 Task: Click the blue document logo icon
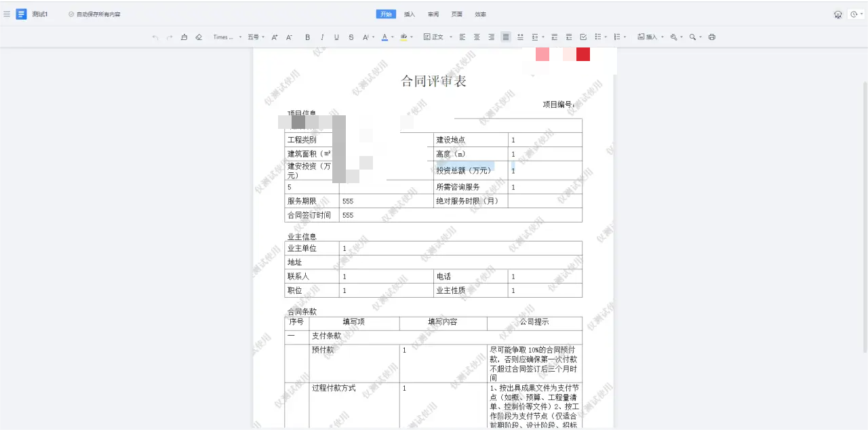point(21,14)
